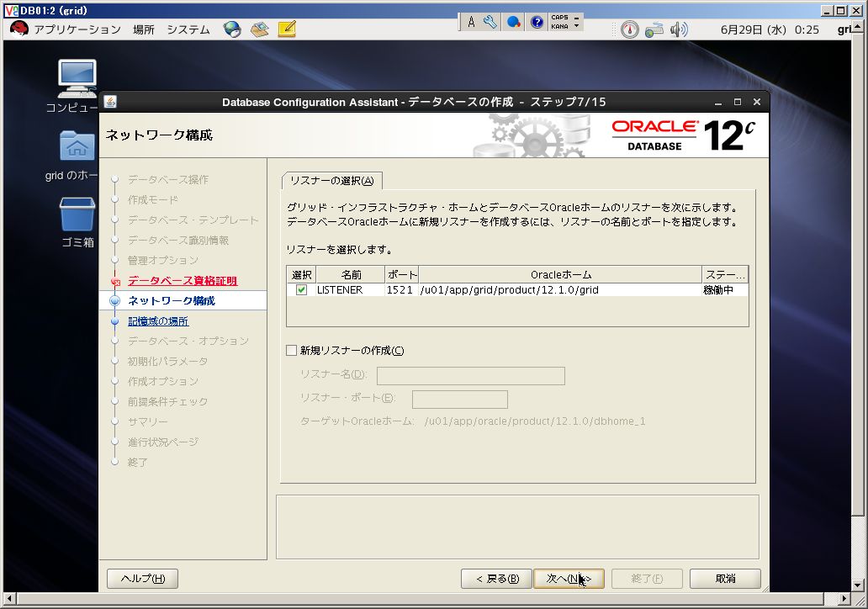Open the help question mark icon
This screenshot has width=868, height=609.
(x=537, y=22)
